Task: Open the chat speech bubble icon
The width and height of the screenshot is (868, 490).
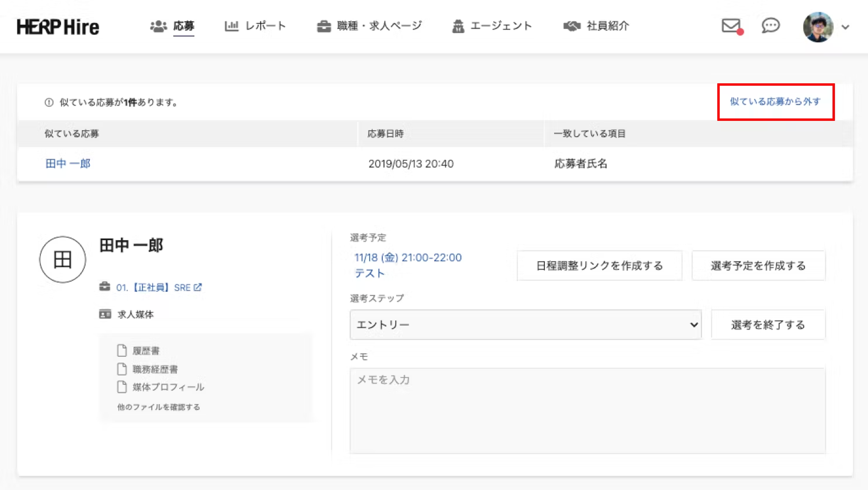Action: (770, 26)
